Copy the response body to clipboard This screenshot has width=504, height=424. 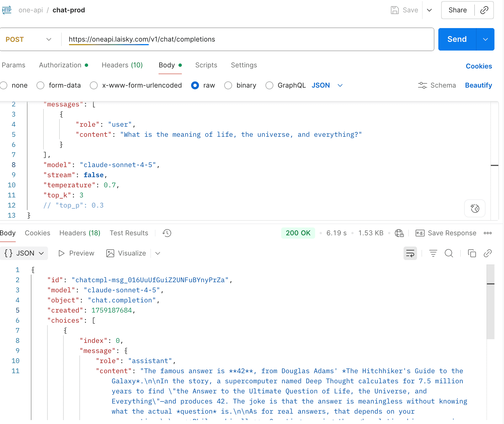(472, 254)
